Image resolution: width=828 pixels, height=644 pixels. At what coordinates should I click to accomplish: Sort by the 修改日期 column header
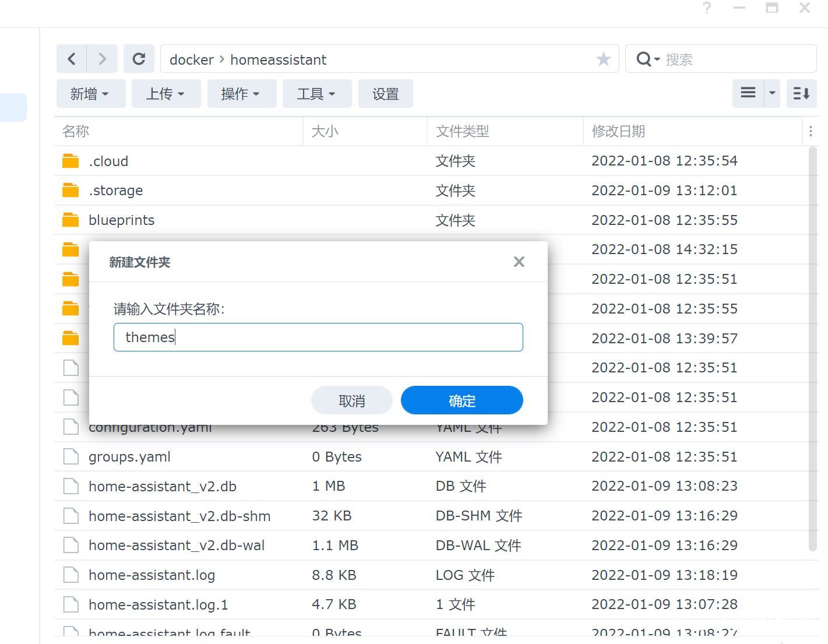692,131
